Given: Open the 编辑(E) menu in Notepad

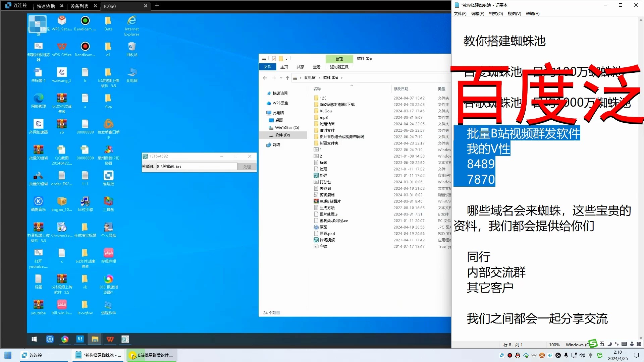Looking at the screenshot, I should (x=478, y=14).
